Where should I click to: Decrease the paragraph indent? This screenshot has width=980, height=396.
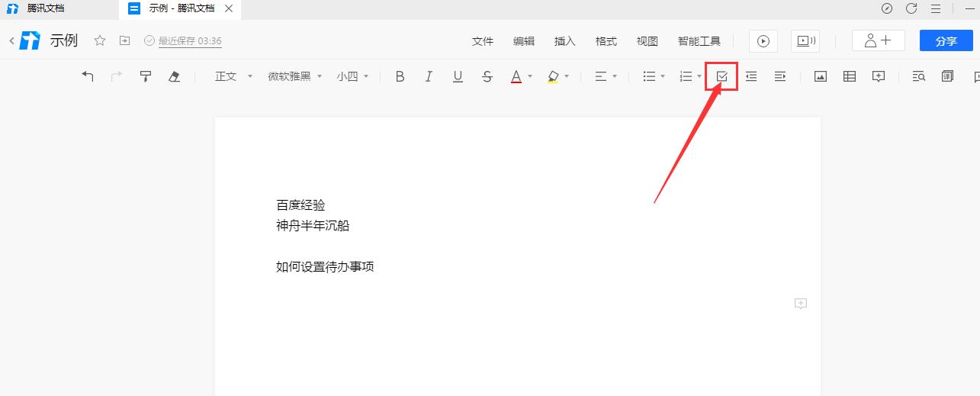pos(751,76)
